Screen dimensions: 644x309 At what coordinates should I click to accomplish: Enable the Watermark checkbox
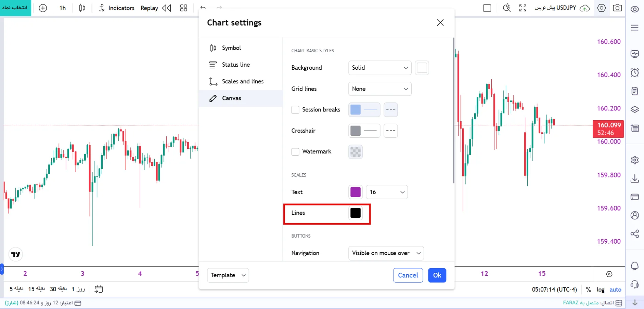[x=295, y=151]
